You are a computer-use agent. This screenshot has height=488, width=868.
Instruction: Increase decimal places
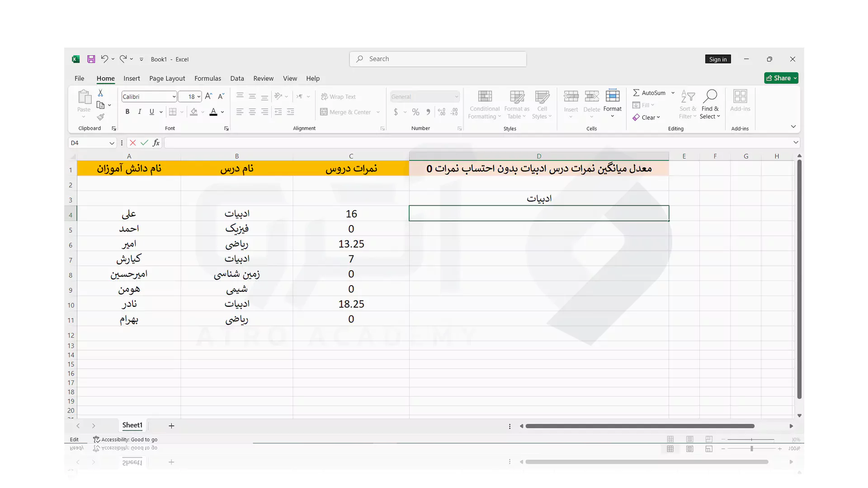coord(442,112)
